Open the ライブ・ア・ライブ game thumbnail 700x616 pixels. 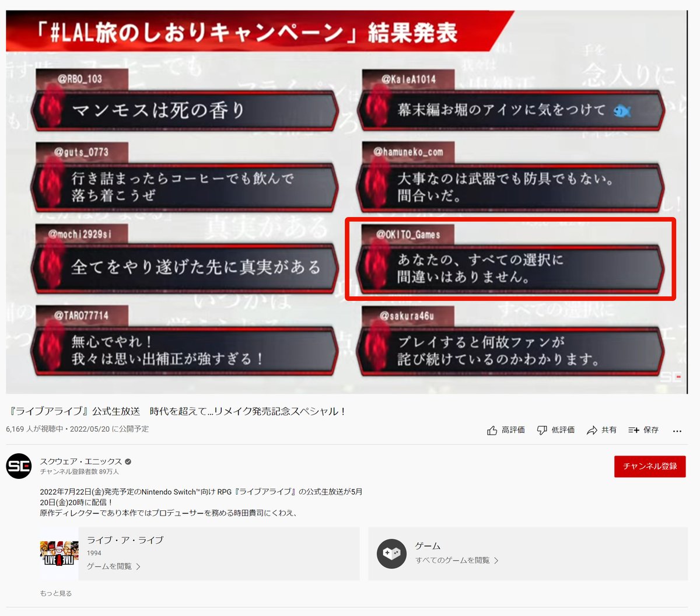tap(59, 554)
